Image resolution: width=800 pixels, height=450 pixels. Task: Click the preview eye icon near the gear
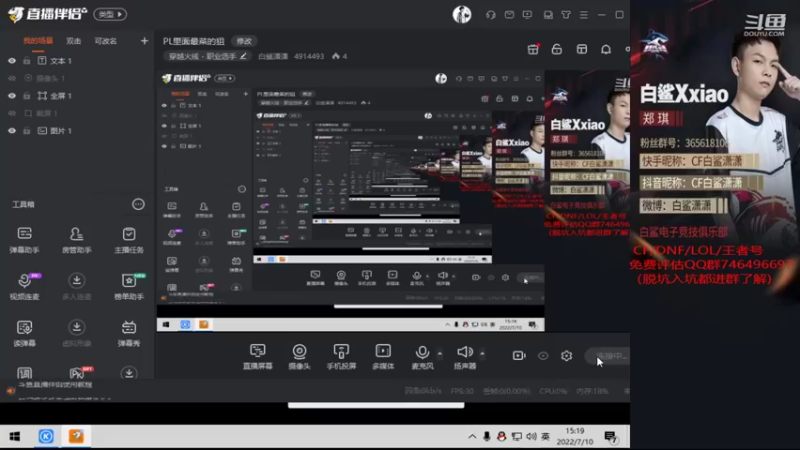543,356
